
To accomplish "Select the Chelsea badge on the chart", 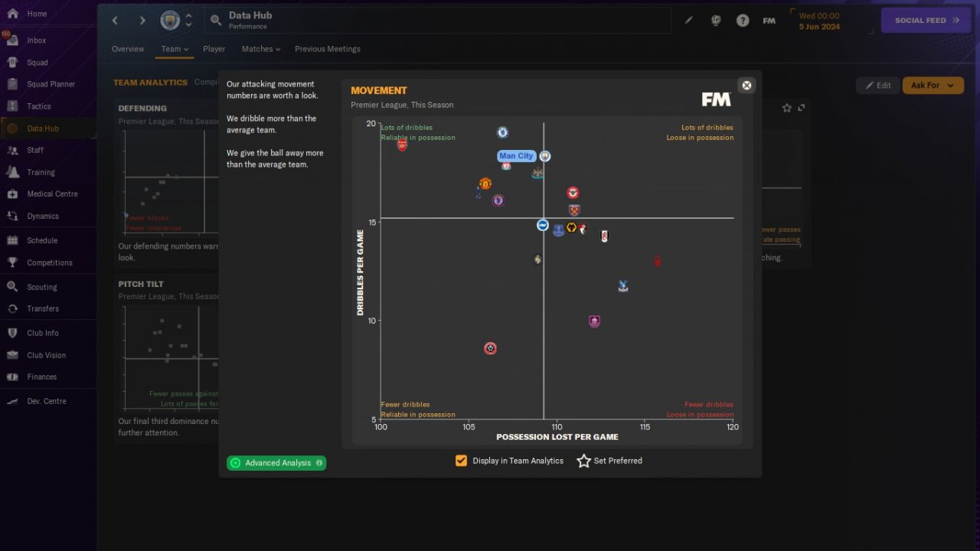I will (502, 132).
